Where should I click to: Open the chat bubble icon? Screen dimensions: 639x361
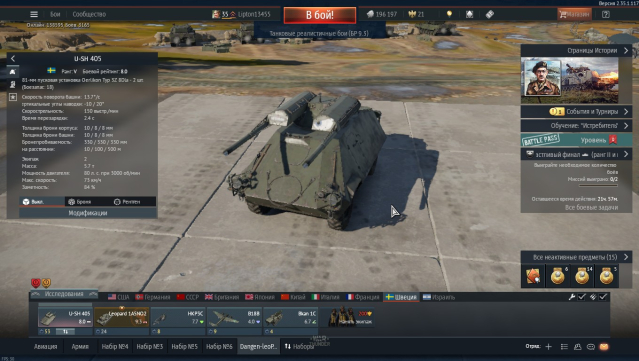(x=591, y=346)
